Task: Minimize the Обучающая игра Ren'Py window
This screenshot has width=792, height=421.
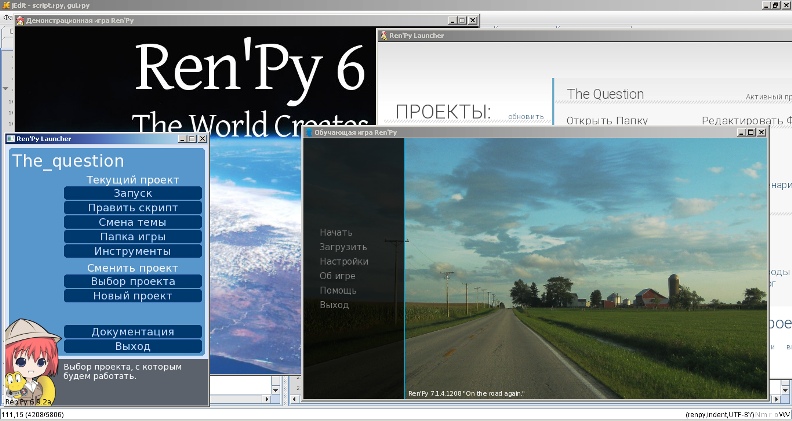Action: tap(741, 132)
